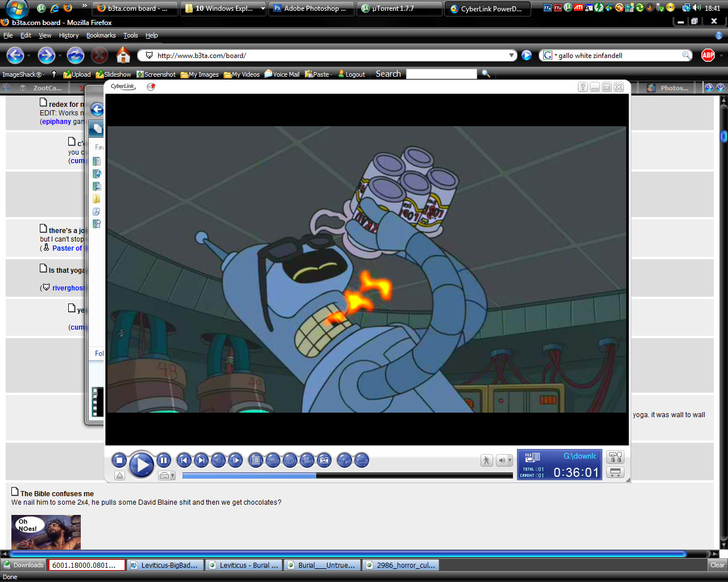Click Clear in the downloads bar
The width and height of the screenshot is (728, 582).
coord(717,565)
